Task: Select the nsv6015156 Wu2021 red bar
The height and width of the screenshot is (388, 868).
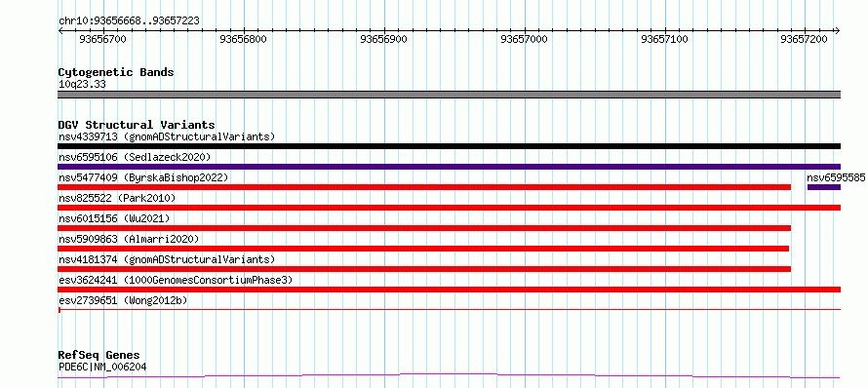Action: (424, 228)
